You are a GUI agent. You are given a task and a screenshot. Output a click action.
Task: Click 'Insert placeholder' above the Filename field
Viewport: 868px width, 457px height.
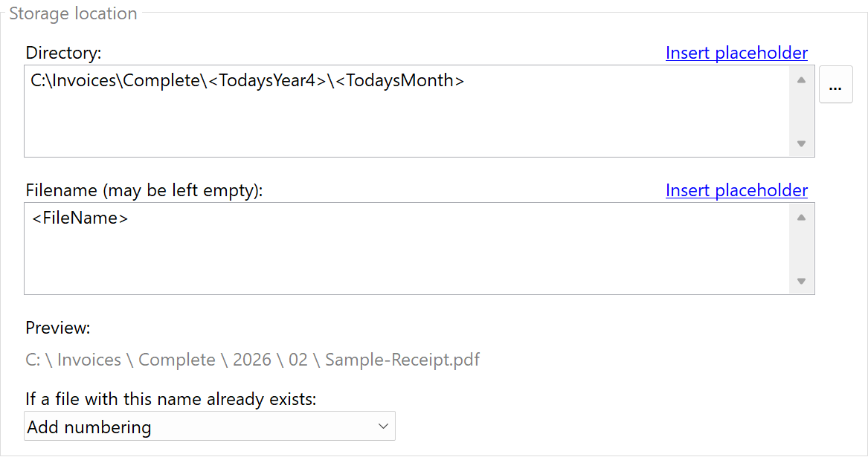736,190
